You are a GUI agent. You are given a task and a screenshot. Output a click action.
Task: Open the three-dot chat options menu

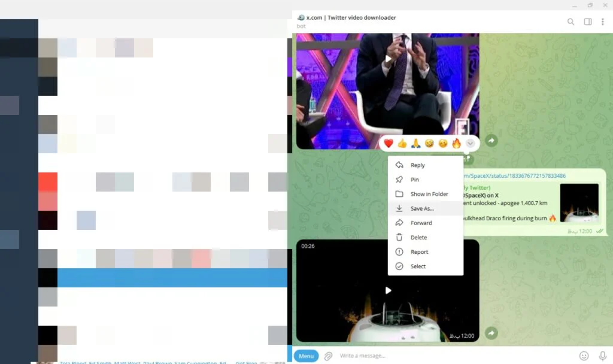(x=603, y=20)
